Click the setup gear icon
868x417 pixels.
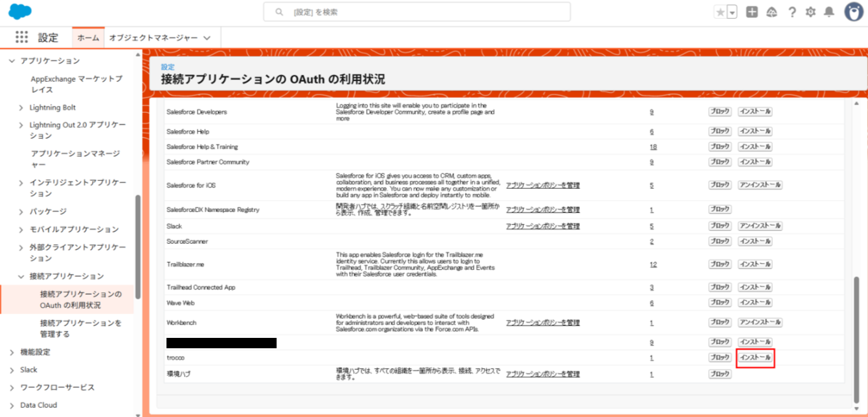[810, 12]
